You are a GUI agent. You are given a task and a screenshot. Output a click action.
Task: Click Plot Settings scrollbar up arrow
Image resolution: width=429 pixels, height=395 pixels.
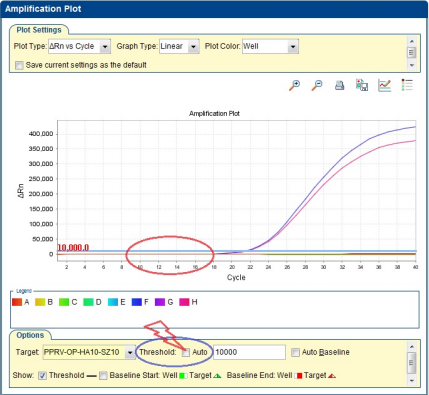click(412, 41)
